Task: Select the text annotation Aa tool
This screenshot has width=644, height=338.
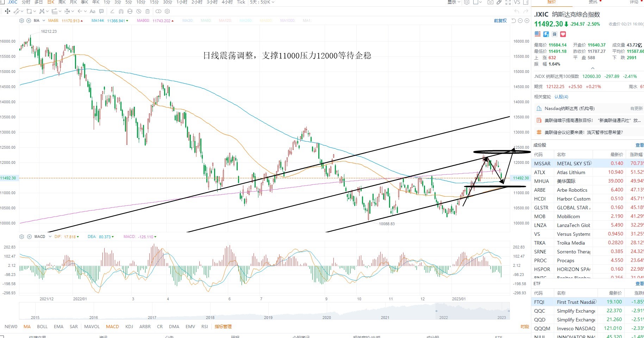Action: click(x=93, y=11)
